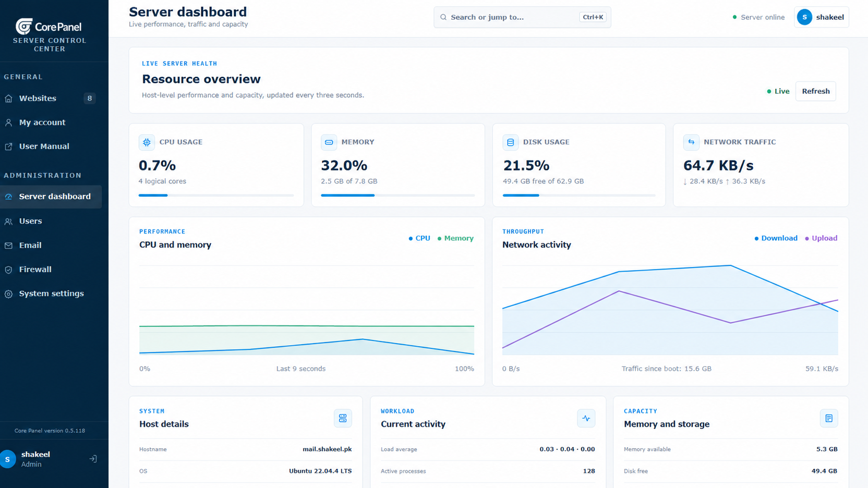
Task: Click the Websites count badge 8
Action: pos(90,99)
